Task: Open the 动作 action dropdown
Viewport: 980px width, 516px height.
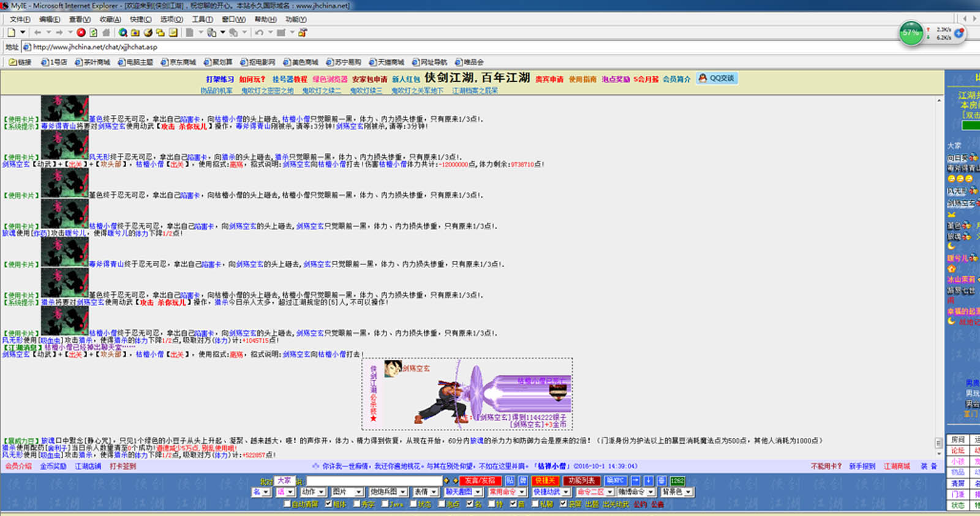Action: 312,492
